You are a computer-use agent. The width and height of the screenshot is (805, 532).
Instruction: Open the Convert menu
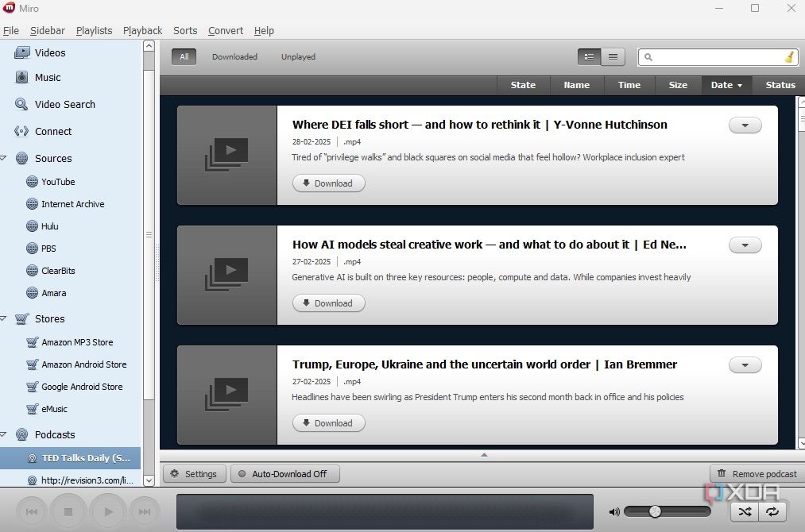pos(225,30)
